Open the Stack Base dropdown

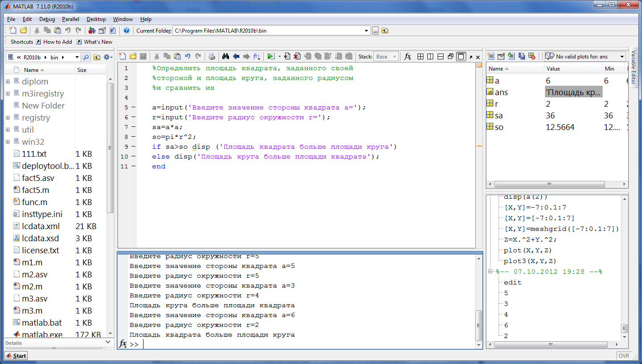point(386,56)
